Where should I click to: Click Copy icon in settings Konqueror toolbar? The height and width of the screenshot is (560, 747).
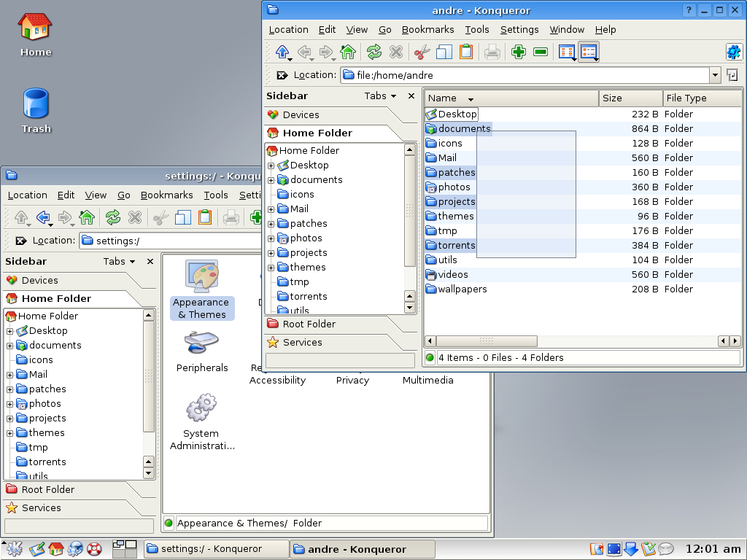[183, 217]
